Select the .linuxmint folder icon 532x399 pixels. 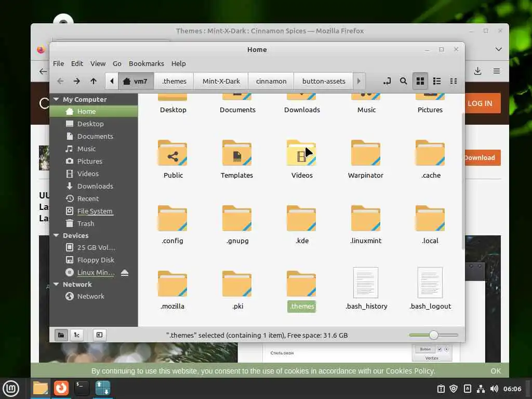(x=366, y=219)
